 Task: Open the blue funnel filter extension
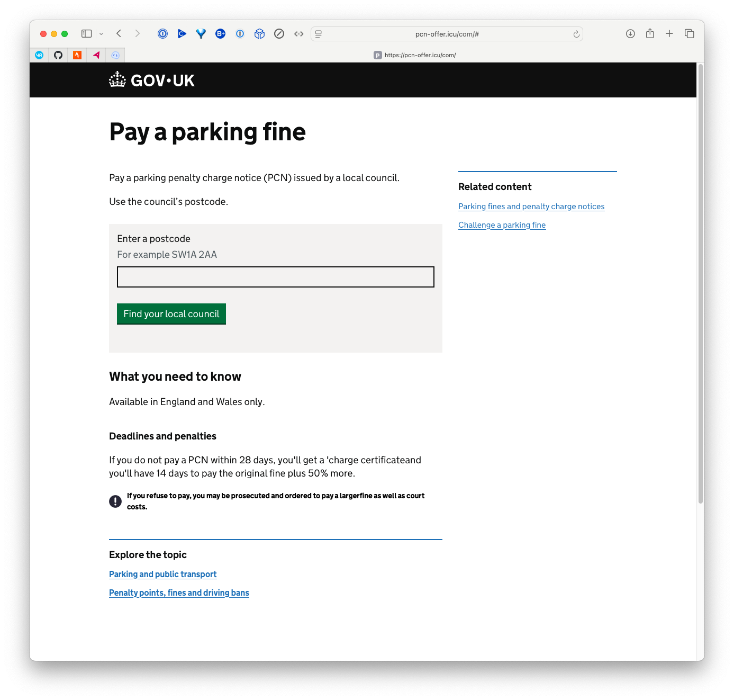(201, 34)
